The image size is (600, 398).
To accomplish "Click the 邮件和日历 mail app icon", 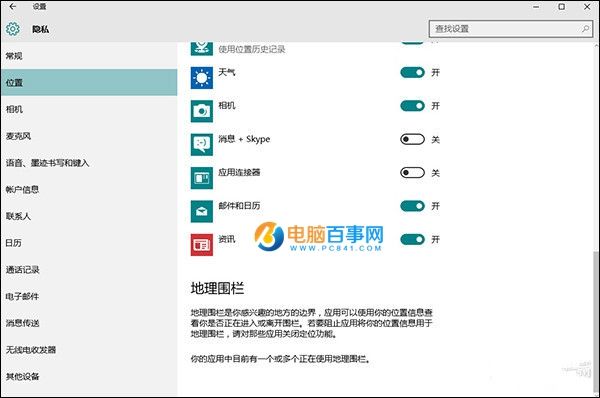I will pyautogui.click(x=202, y=211).
